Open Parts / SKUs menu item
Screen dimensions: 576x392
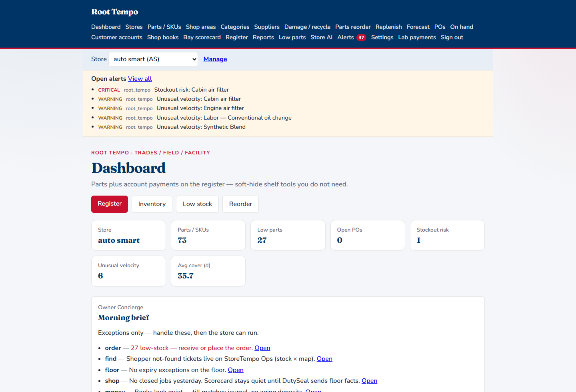164,27
